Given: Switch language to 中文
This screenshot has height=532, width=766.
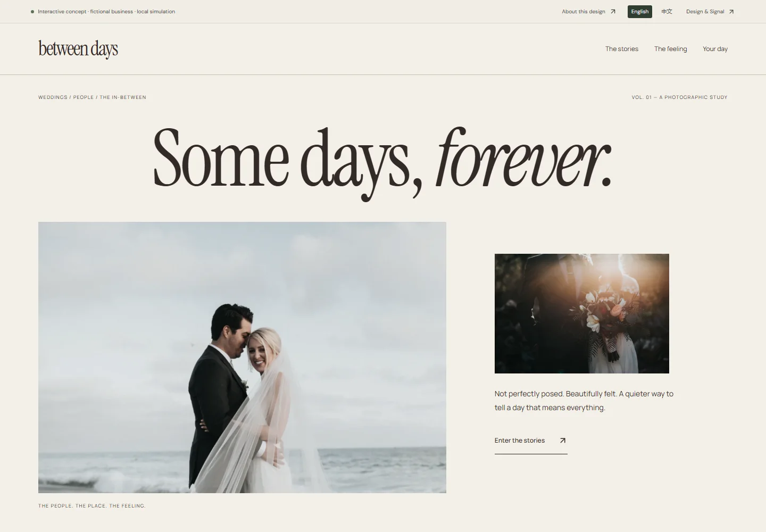Looking at the screenshot, I should [x=667, y=12].
